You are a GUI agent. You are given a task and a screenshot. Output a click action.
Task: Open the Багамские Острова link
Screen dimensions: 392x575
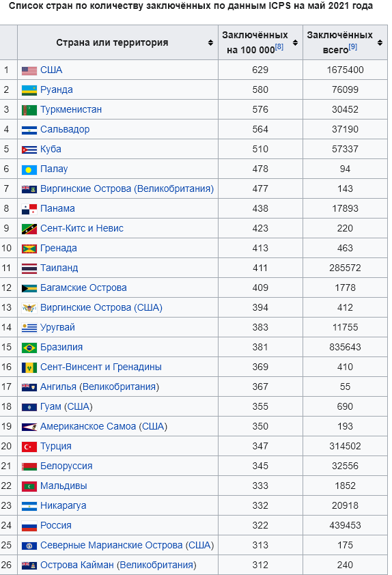pos(83,288)
